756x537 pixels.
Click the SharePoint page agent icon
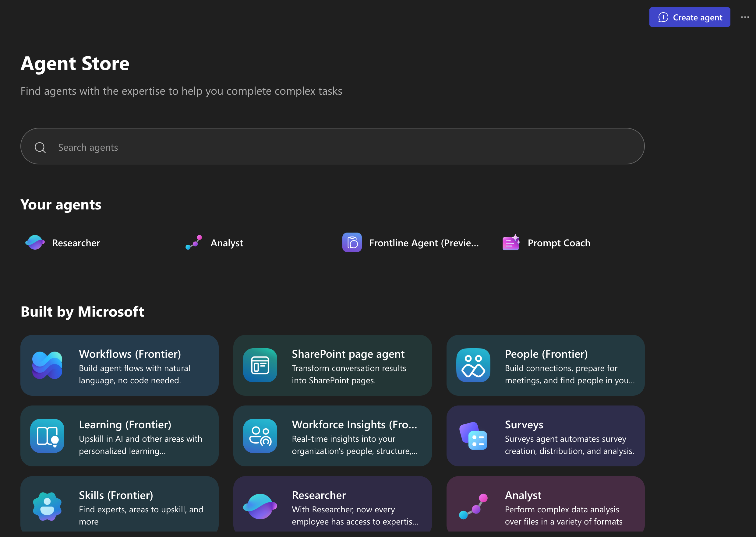pos(260,365)
